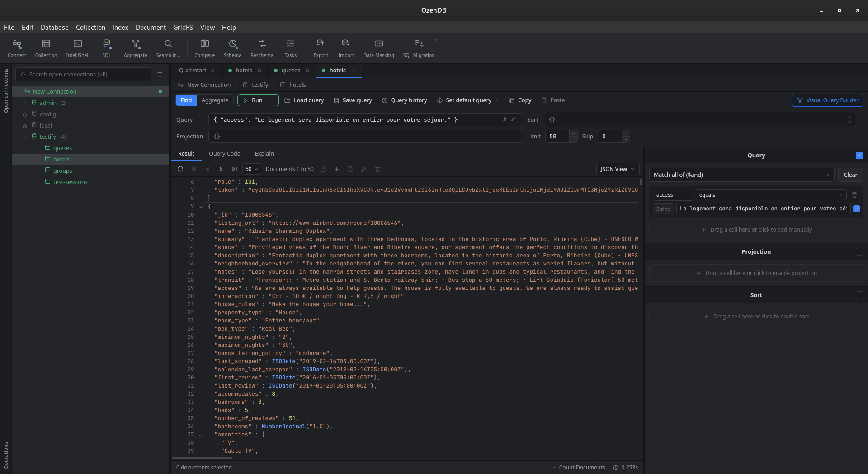Switch to Aggregate mode
Viewport: 868px width, 474px height.
tap(215, 100)
